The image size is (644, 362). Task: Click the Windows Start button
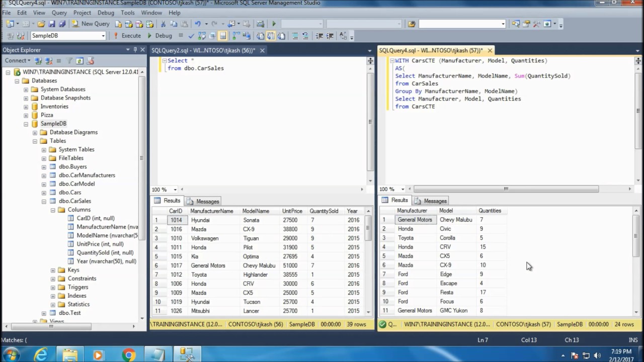coord(11,355)
